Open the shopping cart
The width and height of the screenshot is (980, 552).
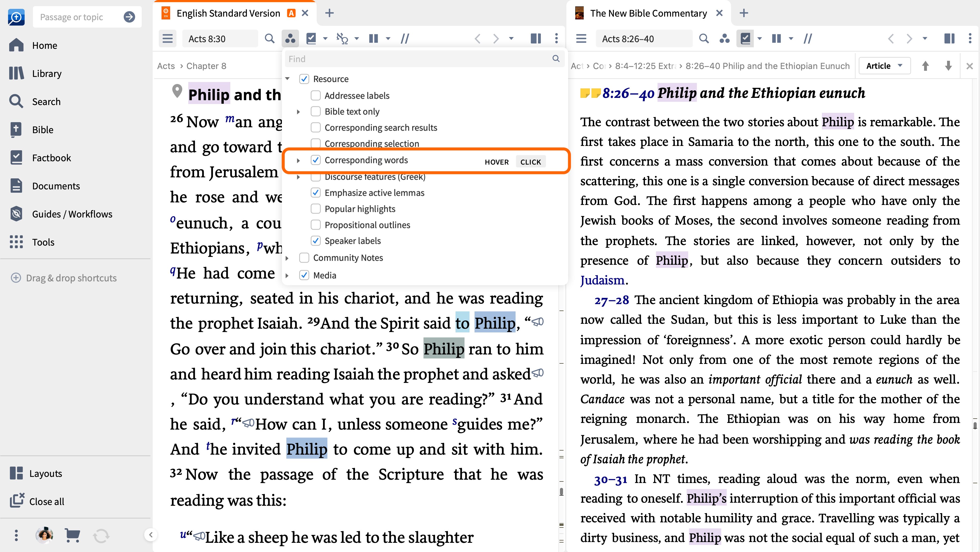click(x=72, y=535)
